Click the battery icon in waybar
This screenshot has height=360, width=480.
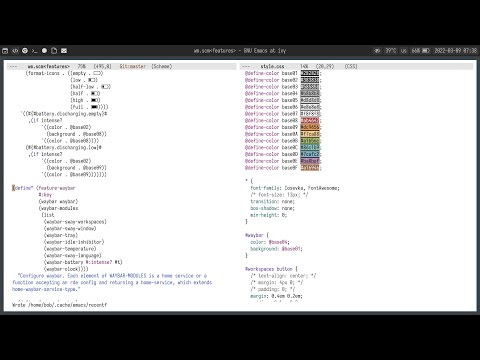pyautogui.click(x=426, y=51)
